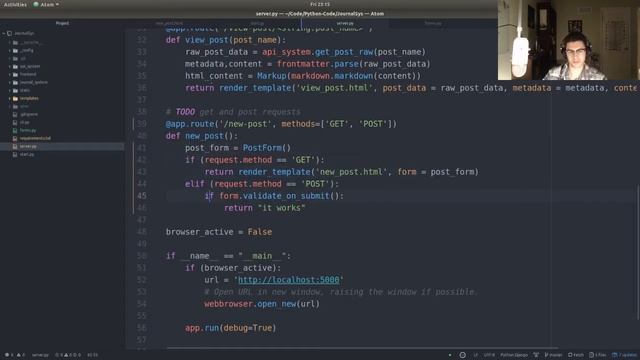Click the api_system folder icon
This screenshot has width=640, height=360.
click(x=15, y=67)
